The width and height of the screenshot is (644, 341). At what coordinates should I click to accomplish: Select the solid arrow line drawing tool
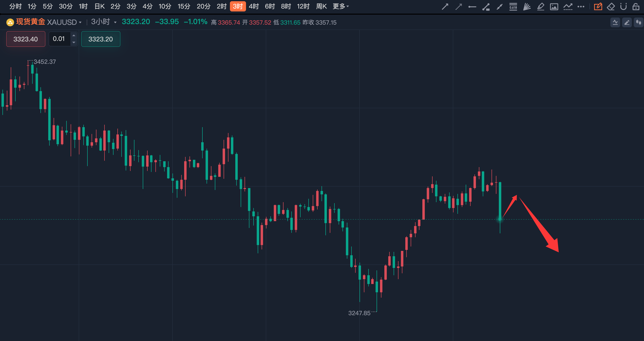pos(445,7)
